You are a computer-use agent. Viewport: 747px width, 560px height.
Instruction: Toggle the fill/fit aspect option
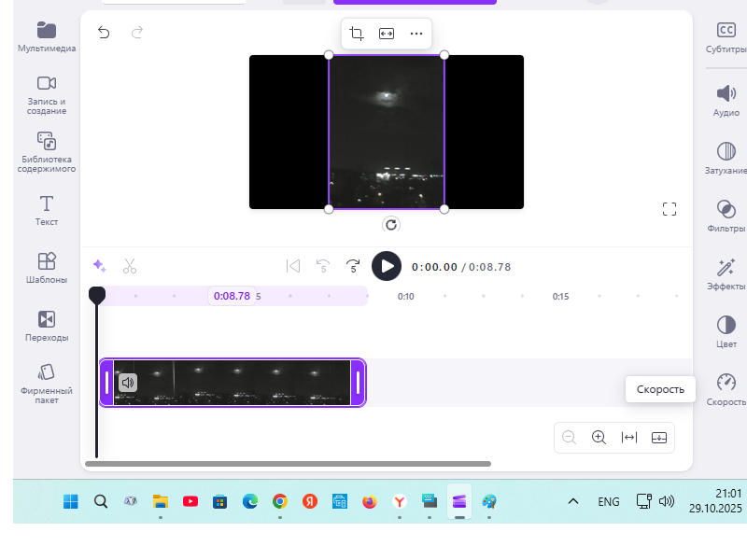tap(387, 33)
